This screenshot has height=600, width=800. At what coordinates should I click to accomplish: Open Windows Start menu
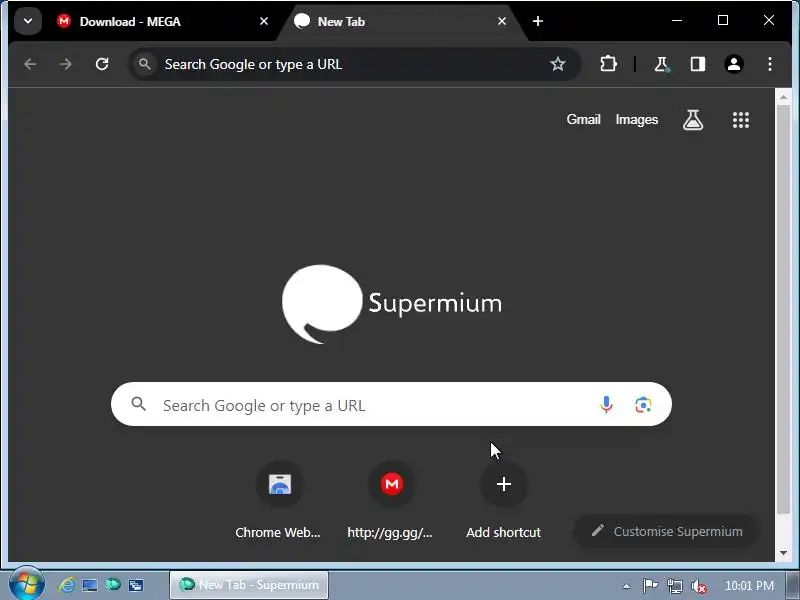click(27, 584)
